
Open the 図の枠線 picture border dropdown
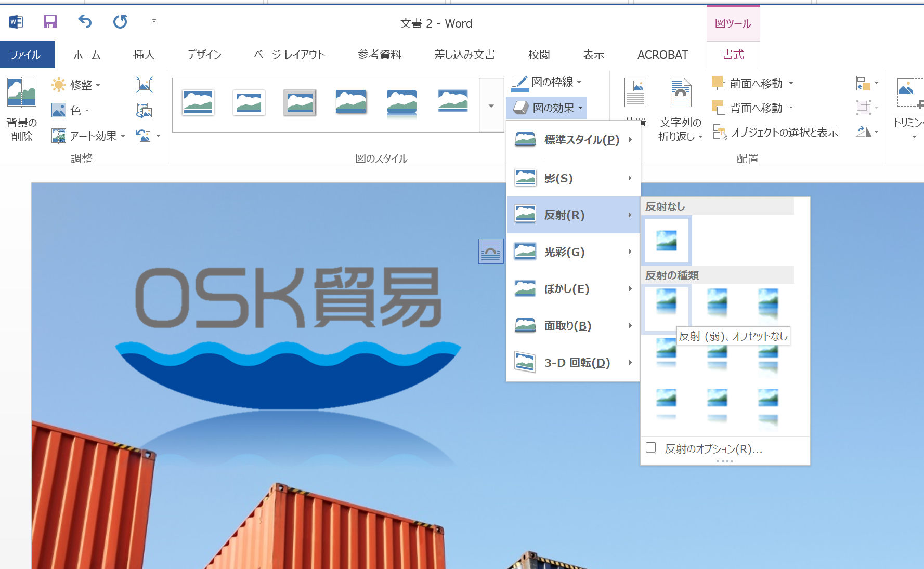546,82
